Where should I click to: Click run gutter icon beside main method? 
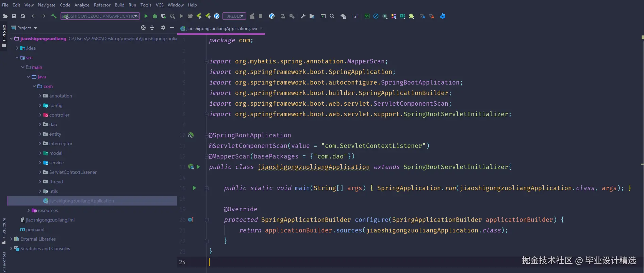pos(194,188)
